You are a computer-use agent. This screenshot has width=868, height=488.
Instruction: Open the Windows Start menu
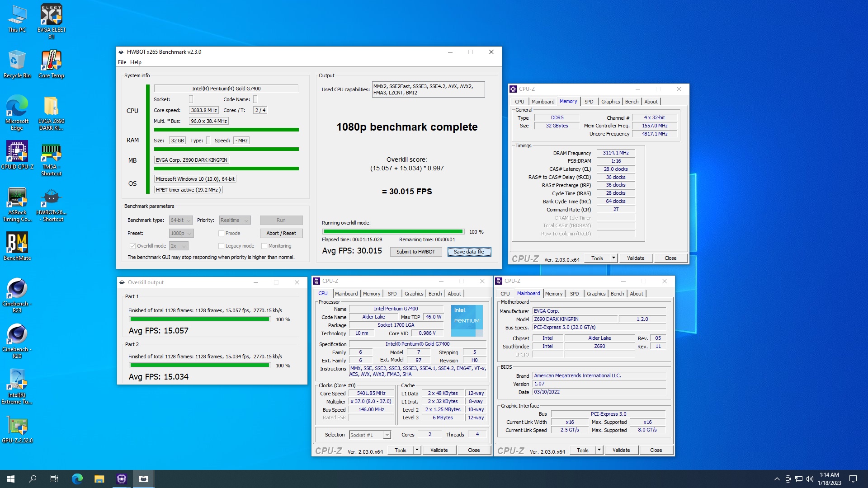point(11,479)
